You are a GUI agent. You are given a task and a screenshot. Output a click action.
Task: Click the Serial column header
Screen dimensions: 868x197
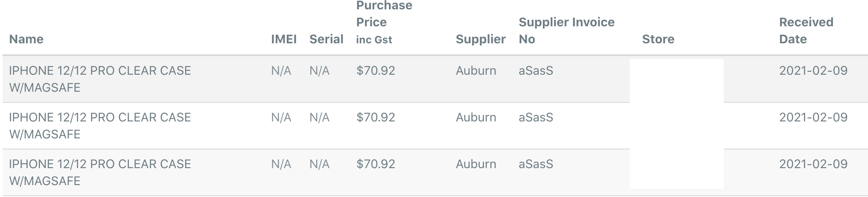(326, 39)
